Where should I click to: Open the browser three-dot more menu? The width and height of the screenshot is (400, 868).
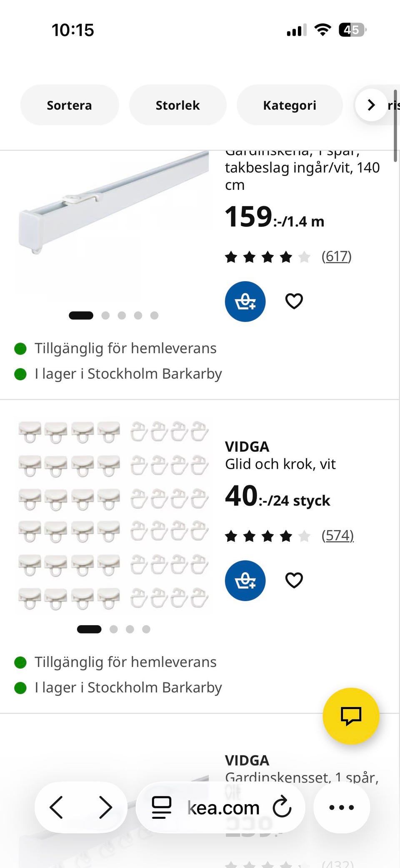(341, 808)
